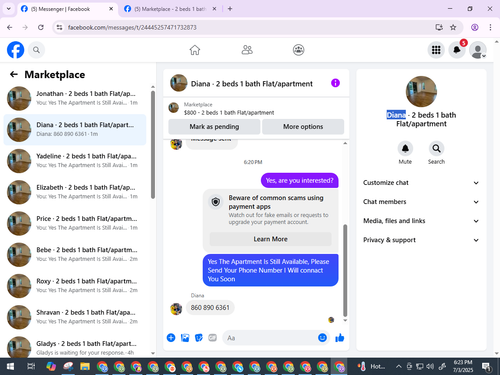Open File Explorer from the taskbar
This screenshot has width=500, height=375.
[85, 367]
